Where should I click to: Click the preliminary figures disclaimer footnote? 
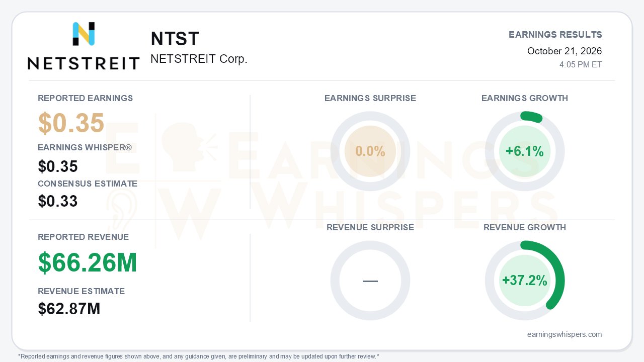[x=199, y=356]
